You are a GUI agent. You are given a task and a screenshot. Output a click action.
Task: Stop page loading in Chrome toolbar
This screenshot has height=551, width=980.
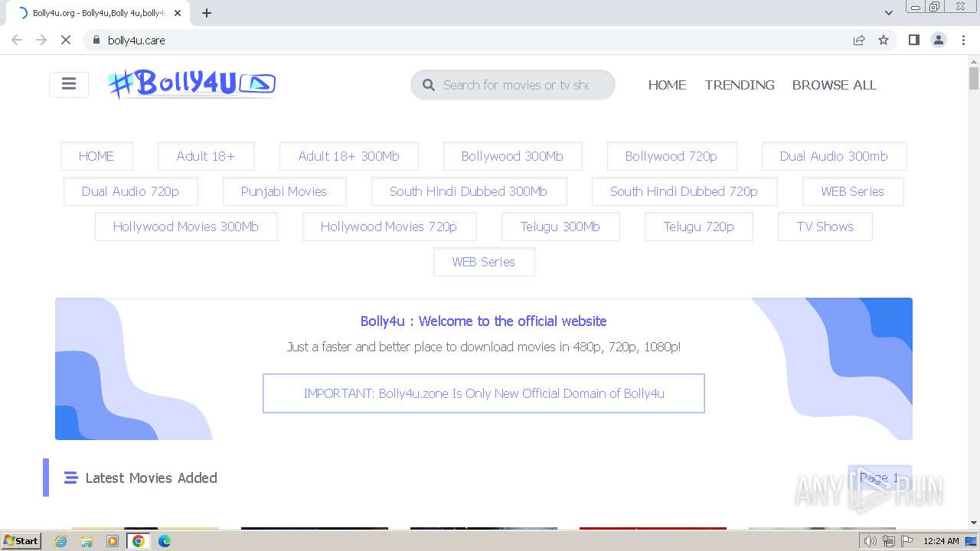pos(66,40)
